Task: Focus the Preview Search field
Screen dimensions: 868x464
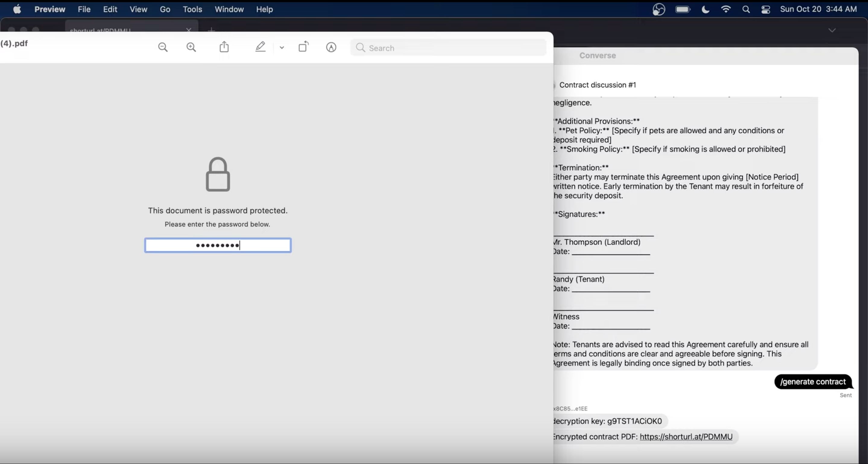Action: pyautogui.click(x=448, y=48)
